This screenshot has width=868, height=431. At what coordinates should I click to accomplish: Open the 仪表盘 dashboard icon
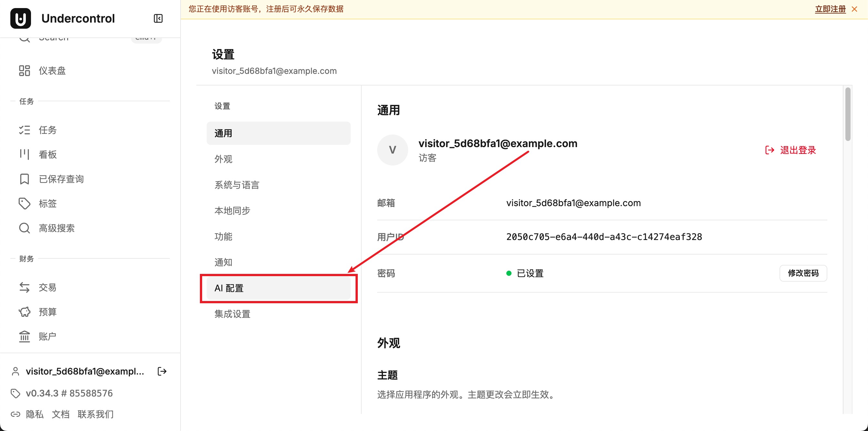(x=24, y=71)
